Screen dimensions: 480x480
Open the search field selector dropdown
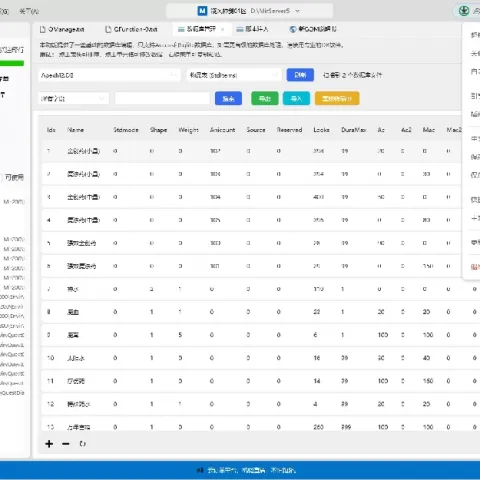point(73,98)
